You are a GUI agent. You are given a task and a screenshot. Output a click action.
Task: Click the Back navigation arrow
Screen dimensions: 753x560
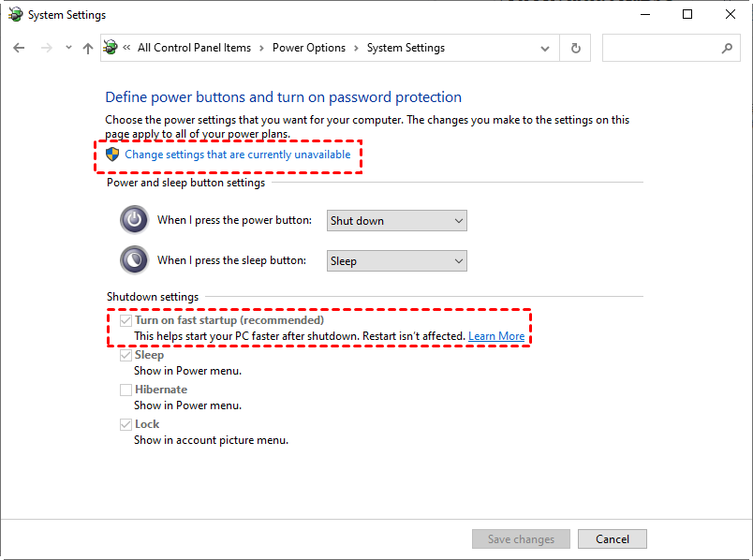pos(19,48)
